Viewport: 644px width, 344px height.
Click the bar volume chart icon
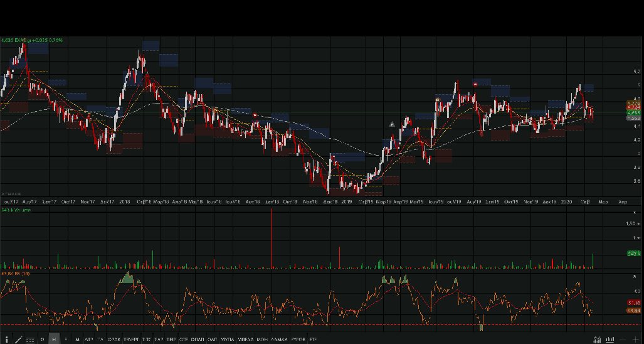[x=610, y=340]
